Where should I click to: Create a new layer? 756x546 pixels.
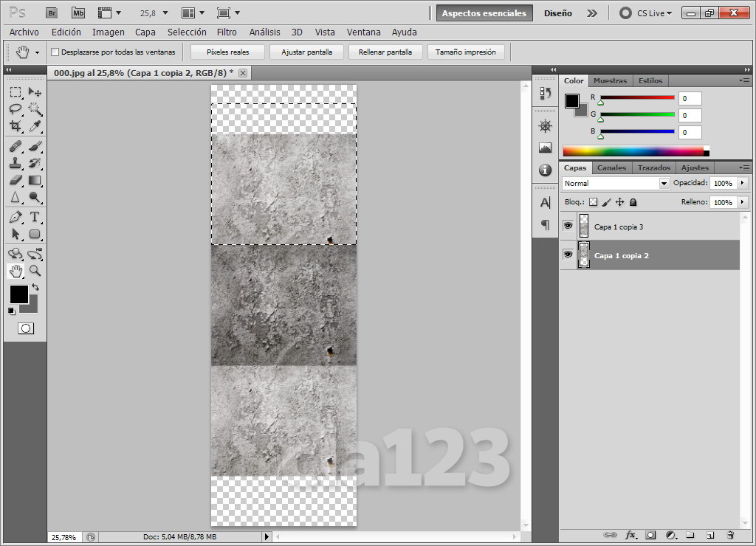coord(710,535)
